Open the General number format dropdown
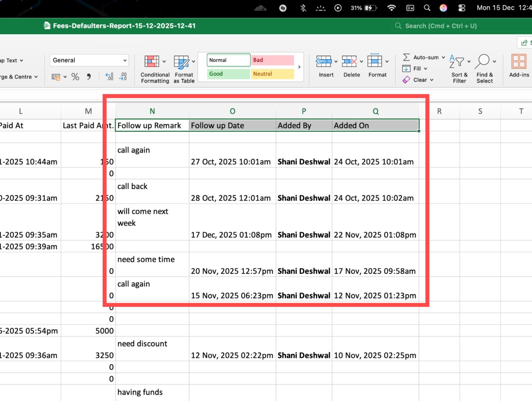Viewport: 532px width, 401px height. click(89, 60)
